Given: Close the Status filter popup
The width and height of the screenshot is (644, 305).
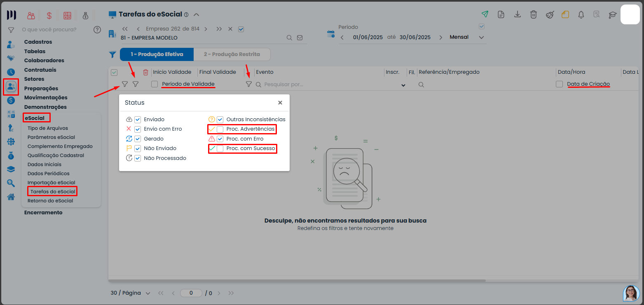Looking at the screenshot, I should point(280,103).
